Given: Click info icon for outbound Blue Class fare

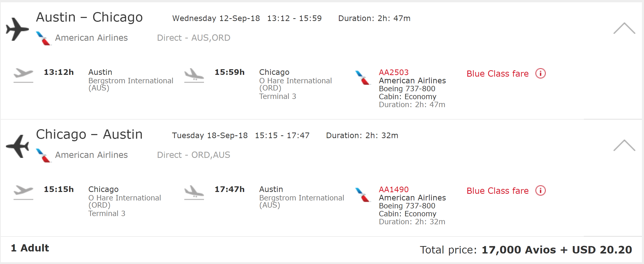Looking at the screenshot, I should (540, 74).
